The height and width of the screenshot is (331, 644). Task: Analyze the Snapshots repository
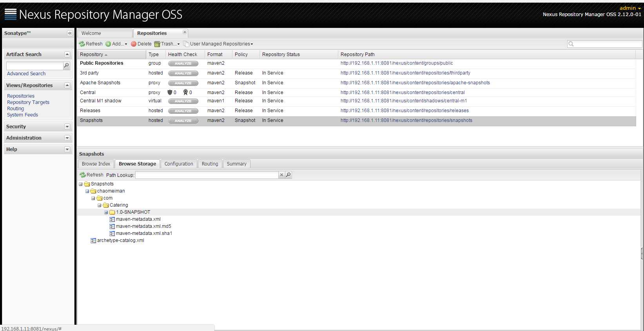coord(183,121)
